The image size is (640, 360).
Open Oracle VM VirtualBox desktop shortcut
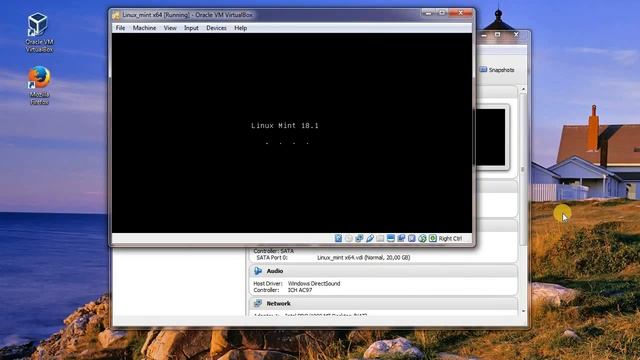[x=39, y=33]
